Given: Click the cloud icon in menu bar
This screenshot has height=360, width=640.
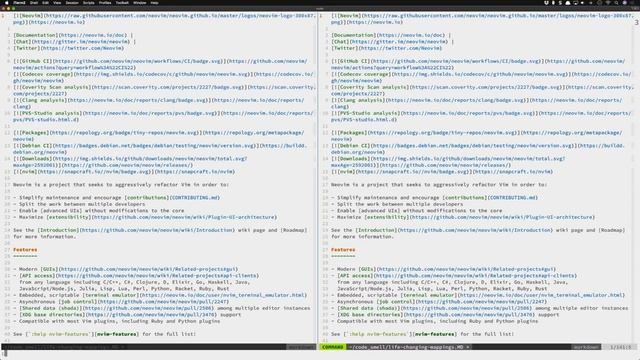Looking at the screenshot, I should 568,2.
